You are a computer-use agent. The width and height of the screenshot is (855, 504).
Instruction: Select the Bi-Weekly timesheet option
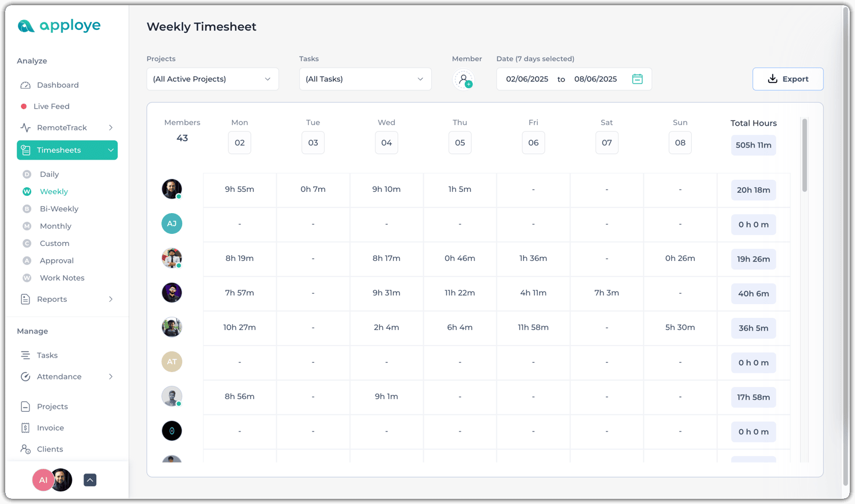tap(59, 209)
